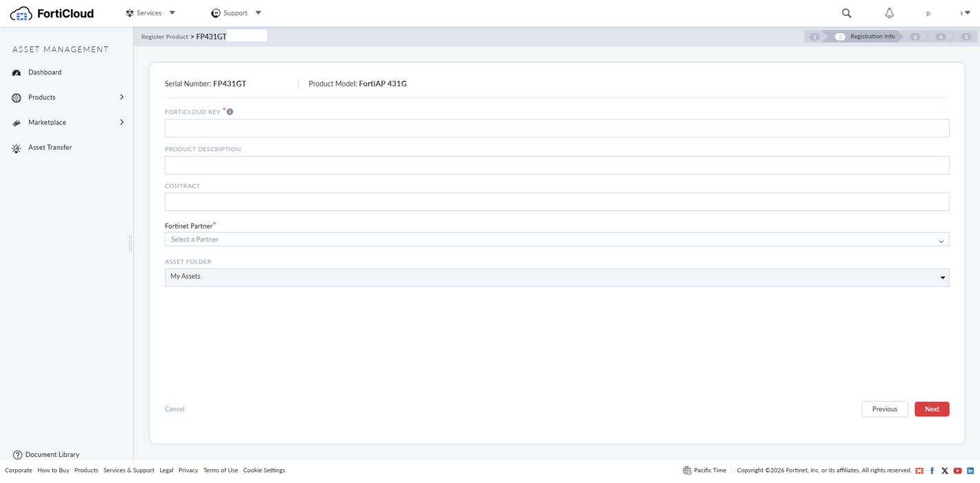Open the Document Library link
Viewport: 980px width, 483px height.
52,455
